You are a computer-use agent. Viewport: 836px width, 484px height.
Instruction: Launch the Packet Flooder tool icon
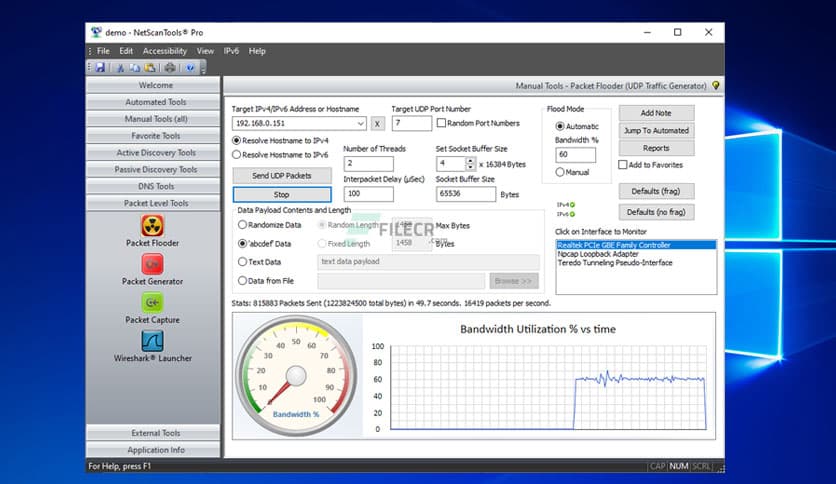coord(152,225)
